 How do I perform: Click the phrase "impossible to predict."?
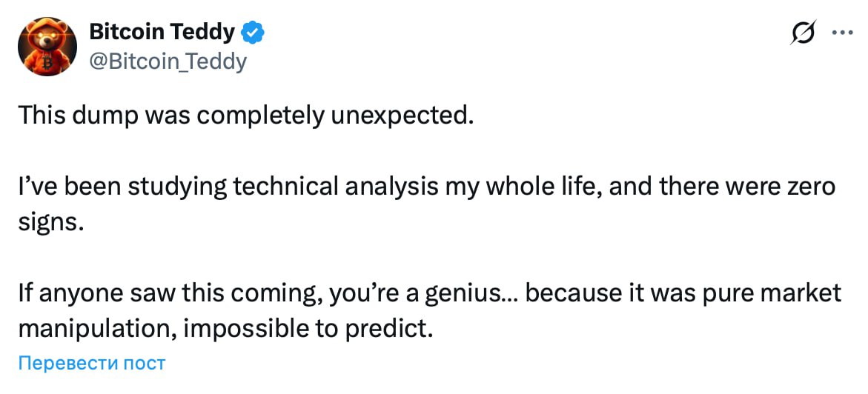308,328
